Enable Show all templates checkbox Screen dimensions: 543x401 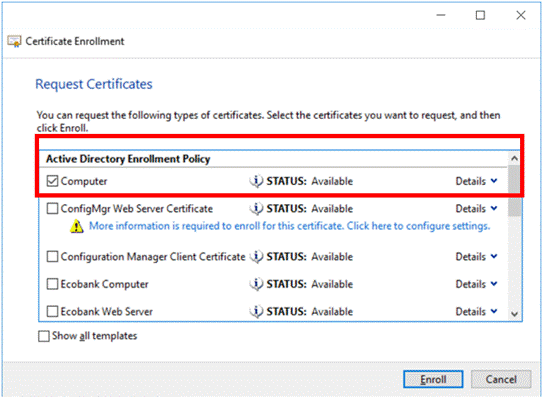44,336
